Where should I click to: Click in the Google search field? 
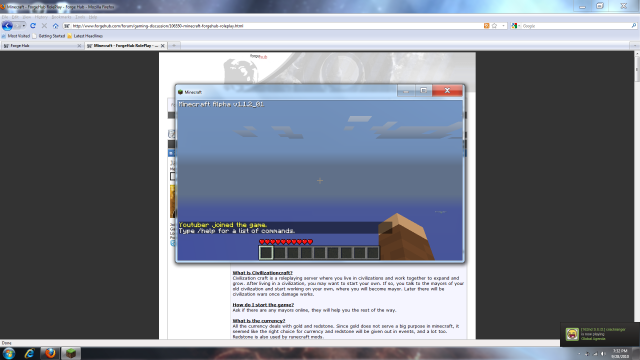pyautogui.click(x=576, y=26)
